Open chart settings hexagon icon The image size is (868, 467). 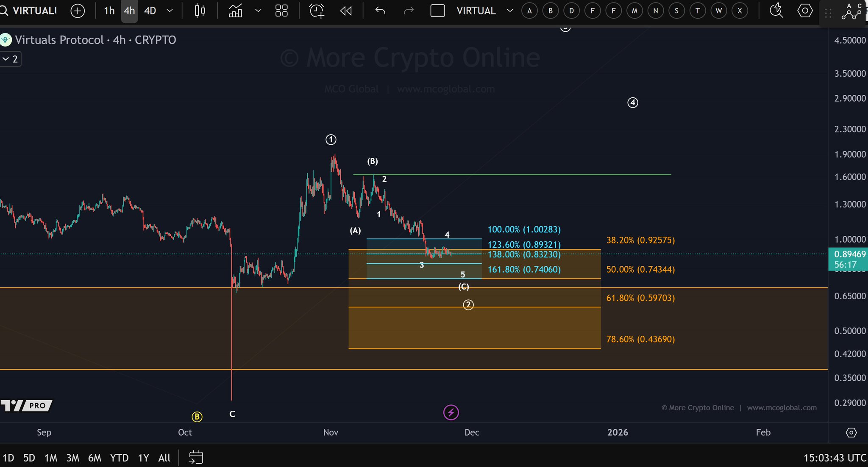click(805, 11)
